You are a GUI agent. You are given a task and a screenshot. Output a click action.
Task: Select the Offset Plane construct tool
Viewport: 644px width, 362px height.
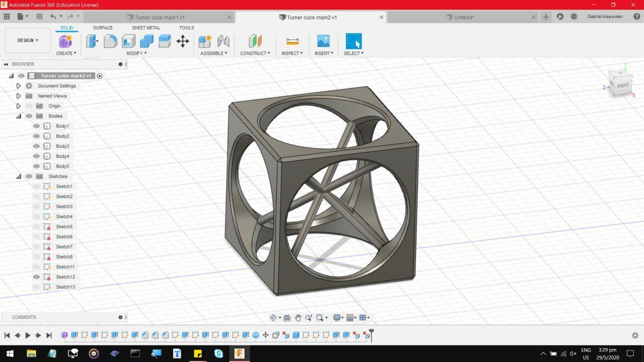(x=255, y=41)
